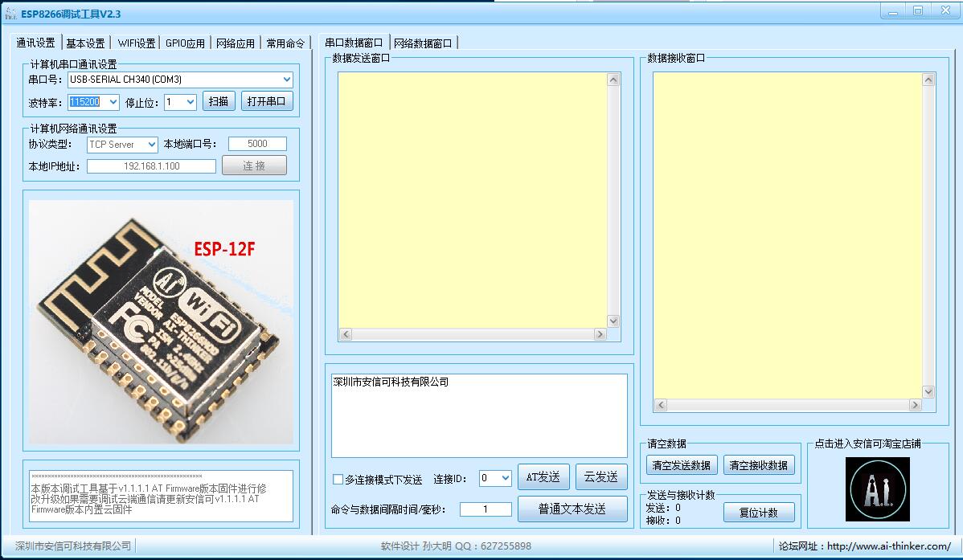The image size is (963, 560).
Task: Click the 云发送 button
Action: point(601,476)
